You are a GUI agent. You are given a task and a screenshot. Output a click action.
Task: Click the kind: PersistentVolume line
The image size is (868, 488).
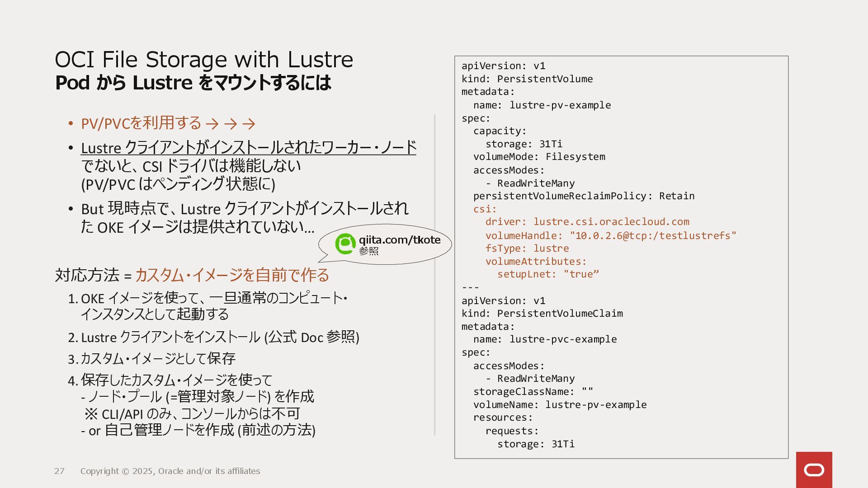[x=527, y=79]
